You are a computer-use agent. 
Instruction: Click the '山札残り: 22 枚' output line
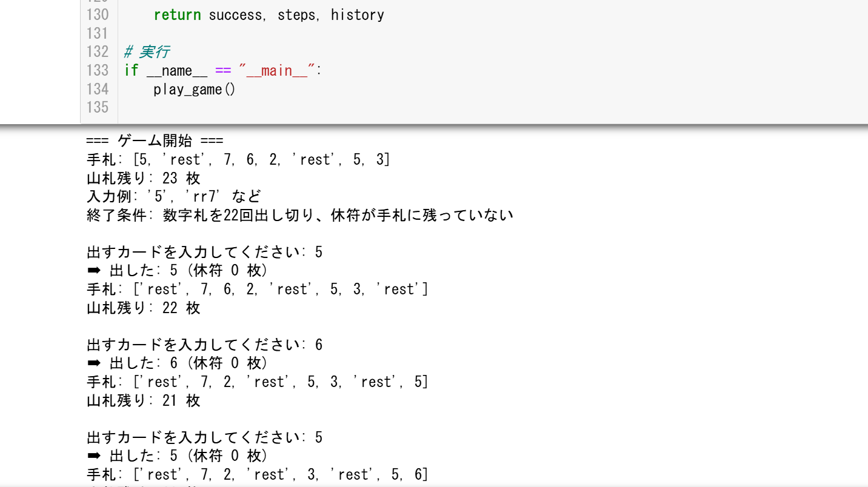pyautogui.click(x=143, y=308)
